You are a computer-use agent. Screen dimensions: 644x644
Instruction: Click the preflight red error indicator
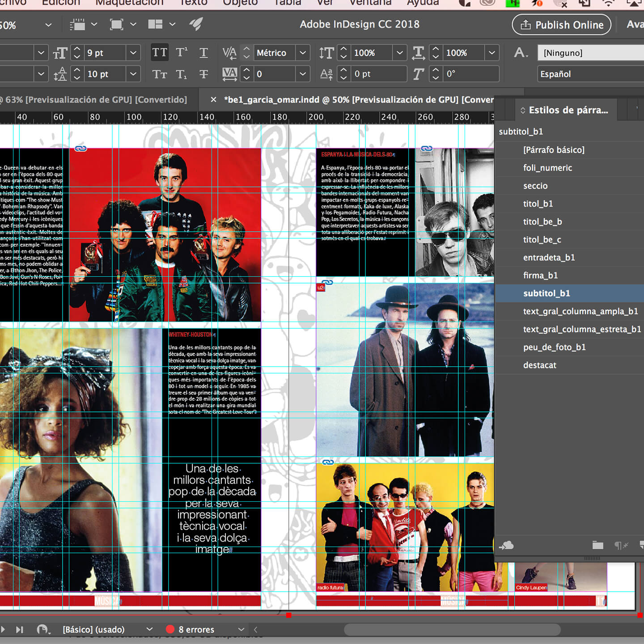tap(170, 629)
